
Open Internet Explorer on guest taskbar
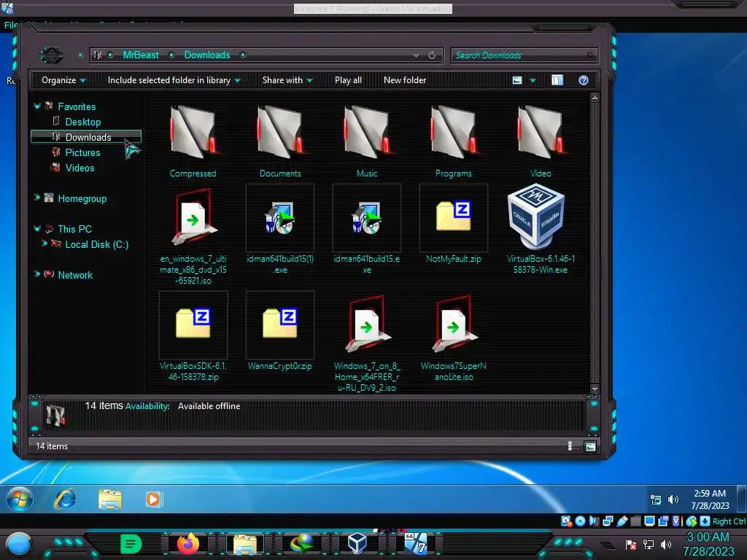pos(65,499)
